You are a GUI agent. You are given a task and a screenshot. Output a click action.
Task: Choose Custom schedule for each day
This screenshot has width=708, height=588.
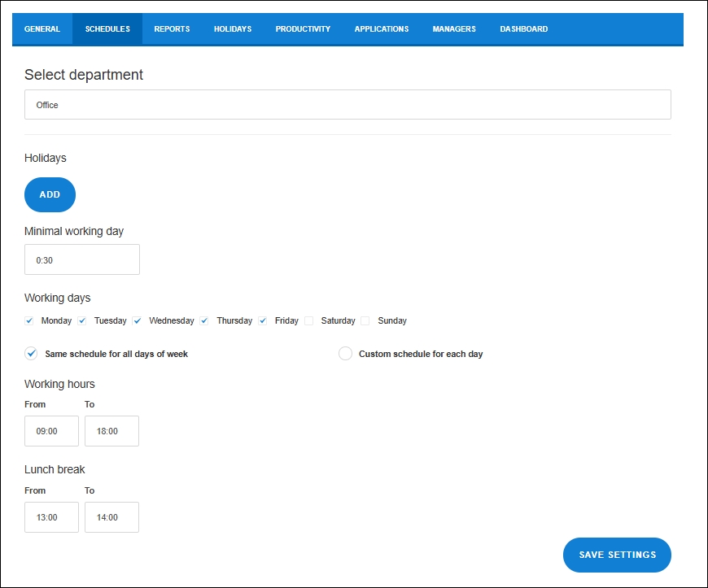(345, 354)
